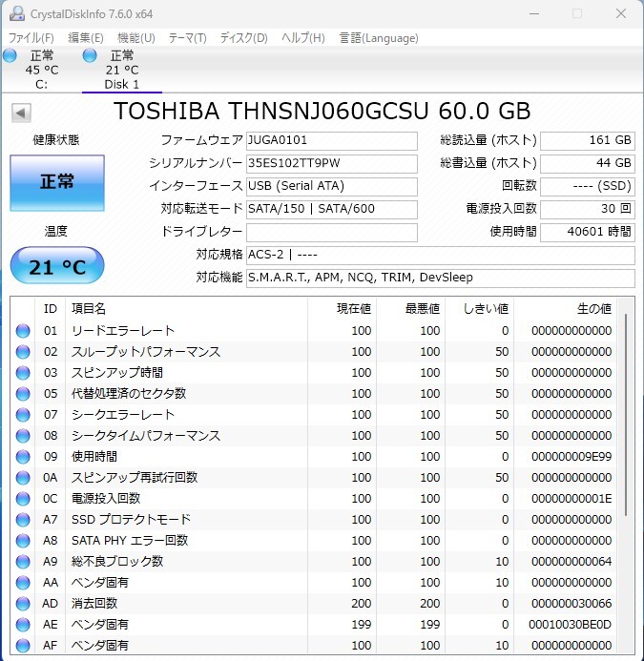The height and width of the screenshot is (661, 644).
Task: Click the 項目名 column header
Action: [186, 309]
